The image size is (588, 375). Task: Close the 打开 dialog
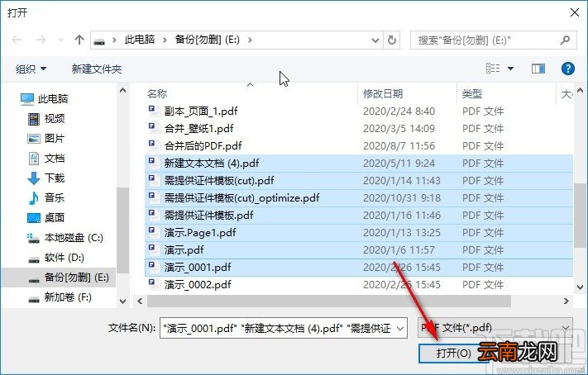pyautogui.click(x=574, y=12)
